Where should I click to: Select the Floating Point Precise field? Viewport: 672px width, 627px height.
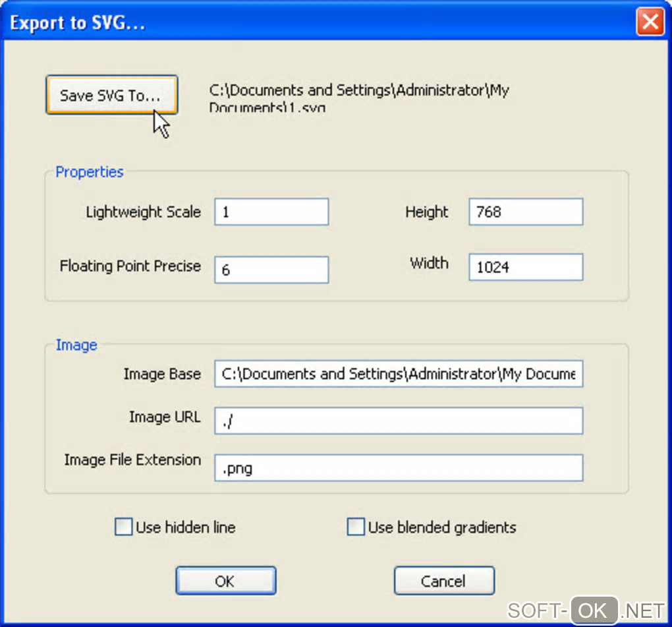coord(271,270)
